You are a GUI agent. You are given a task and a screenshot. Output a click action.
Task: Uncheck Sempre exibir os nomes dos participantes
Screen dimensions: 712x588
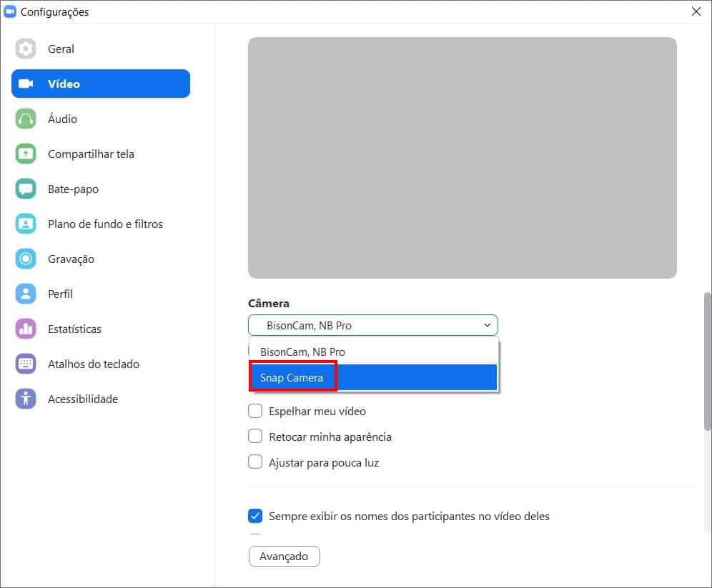point(255,516)
